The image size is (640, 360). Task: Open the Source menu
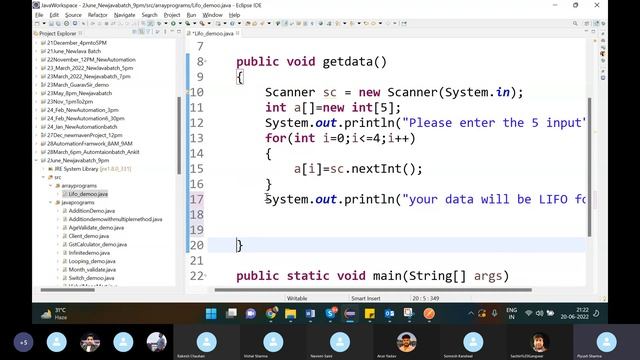click(73, 15)
